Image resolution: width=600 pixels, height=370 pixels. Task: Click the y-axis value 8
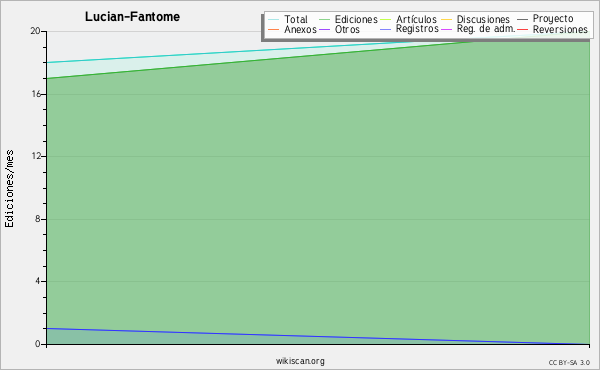[x=38, y=219]
